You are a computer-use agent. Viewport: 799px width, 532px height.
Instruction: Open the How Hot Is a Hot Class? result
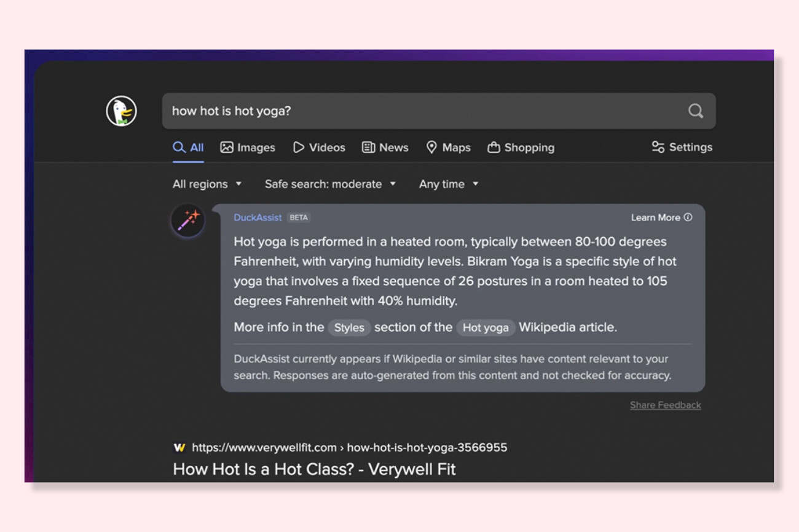click(314, 469)
